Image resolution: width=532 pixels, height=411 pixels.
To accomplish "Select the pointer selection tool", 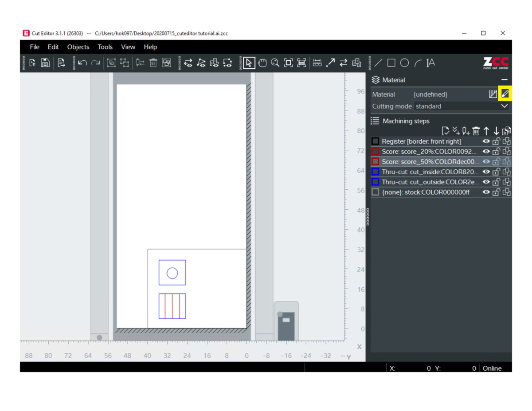I will pos(249,63).
